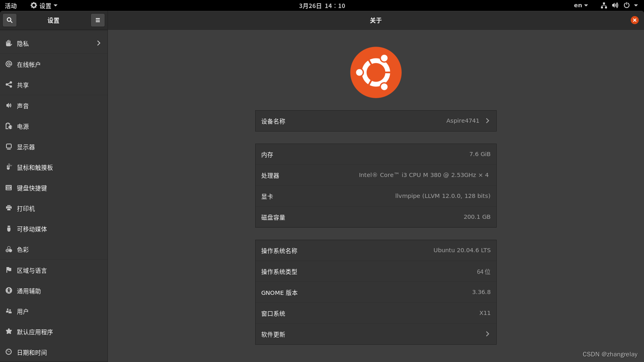This screenshot has width=644, height=362.
Task: Select 区域与语言 in the sidebar
Action: point(54,270)
